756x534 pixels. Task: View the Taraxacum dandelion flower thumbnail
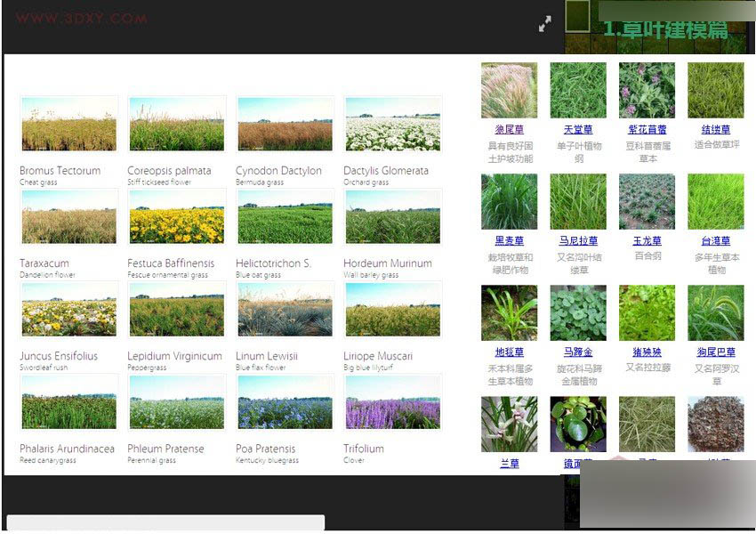tap(68, 217)
